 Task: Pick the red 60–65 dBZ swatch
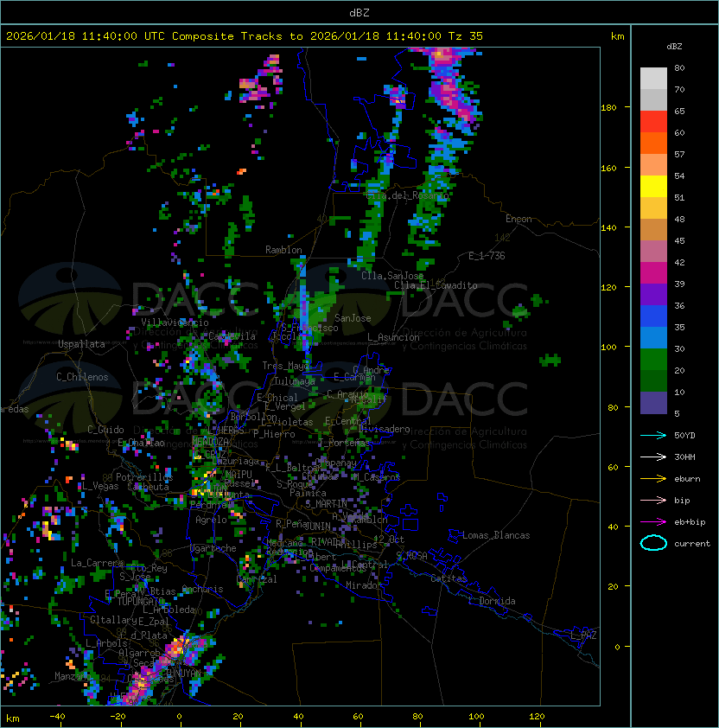point(653,122)
